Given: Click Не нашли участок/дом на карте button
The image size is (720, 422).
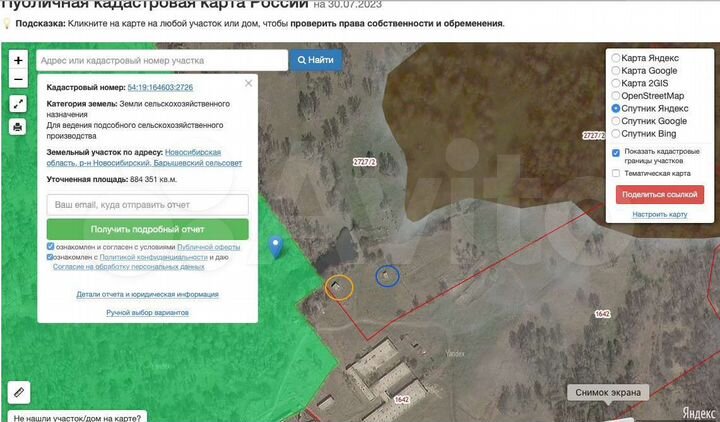Looking at the screenshot, I should tap(77, 417).
